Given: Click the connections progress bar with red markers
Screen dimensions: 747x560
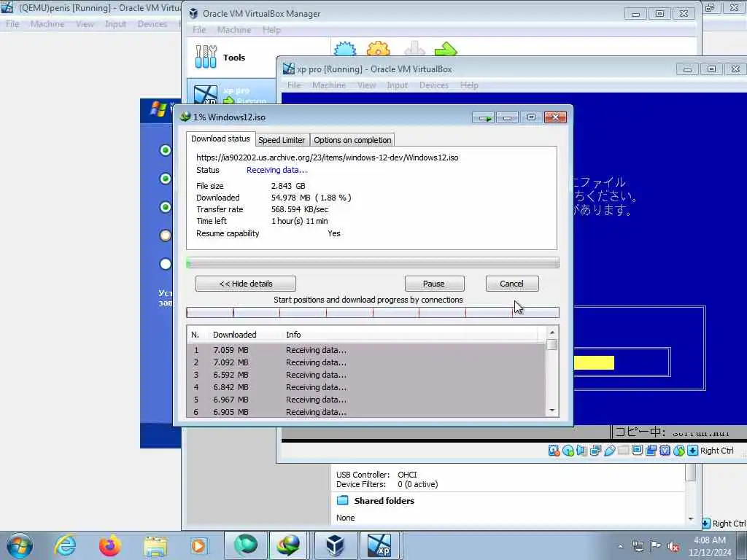Looking at the screenshot, I should (373, 312).
